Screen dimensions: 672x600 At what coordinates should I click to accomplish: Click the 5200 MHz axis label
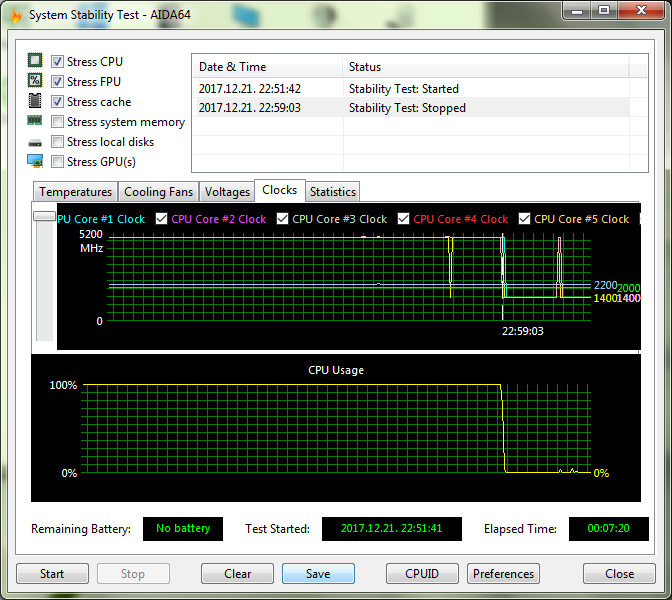click(x=91, y=234)
